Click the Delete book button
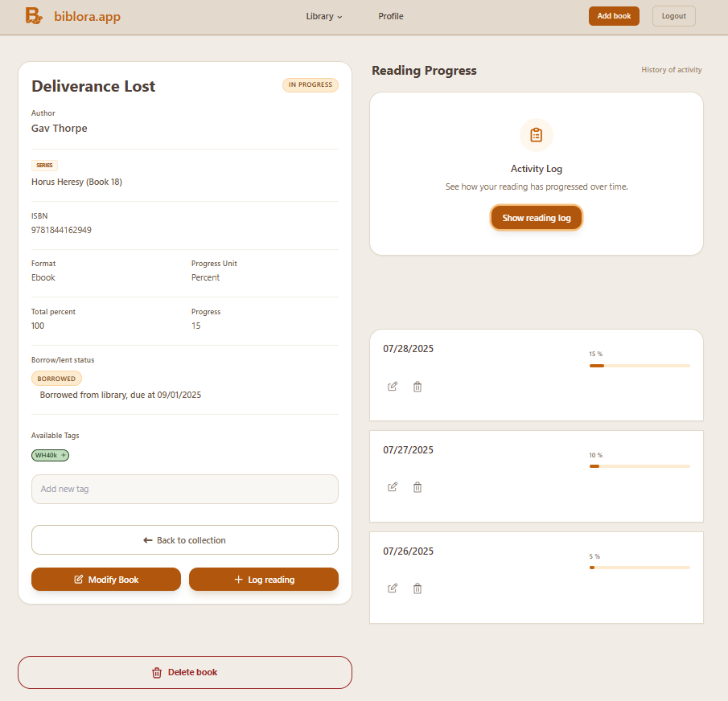This screenshot has height=701, width=728. [185, 673]
